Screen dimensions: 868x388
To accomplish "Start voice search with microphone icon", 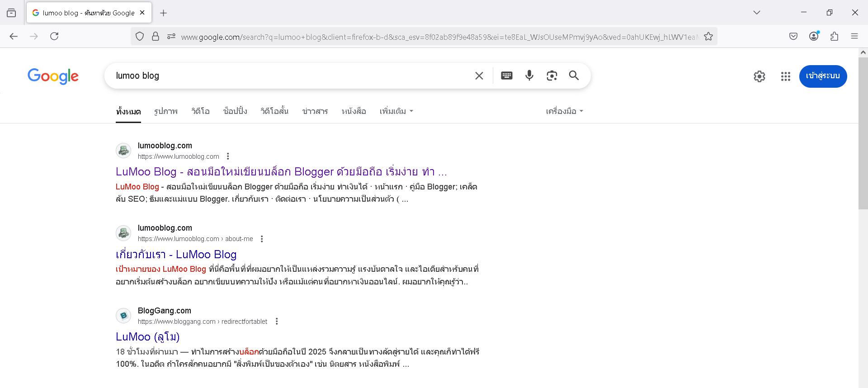I will [529, 76].
